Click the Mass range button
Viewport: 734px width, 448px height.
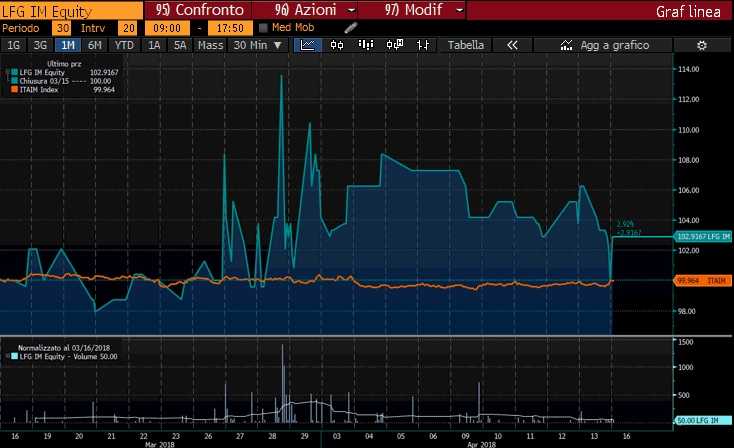click(x=210, y=45)
